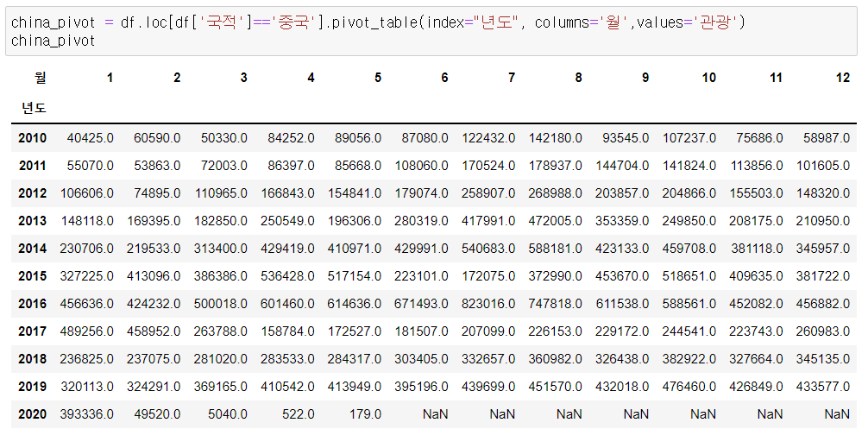The height and width of the screenshot is (429, 868).
Task: Select the 월 column axis label
Action: pyautogui.click(x=41, y=78)
